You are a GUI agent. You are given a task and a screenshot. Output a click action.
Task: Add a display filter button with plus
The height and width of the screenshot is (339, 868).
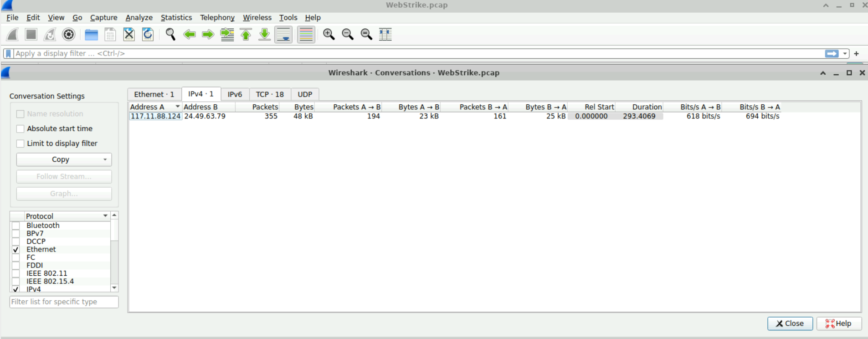coord(856,54)
